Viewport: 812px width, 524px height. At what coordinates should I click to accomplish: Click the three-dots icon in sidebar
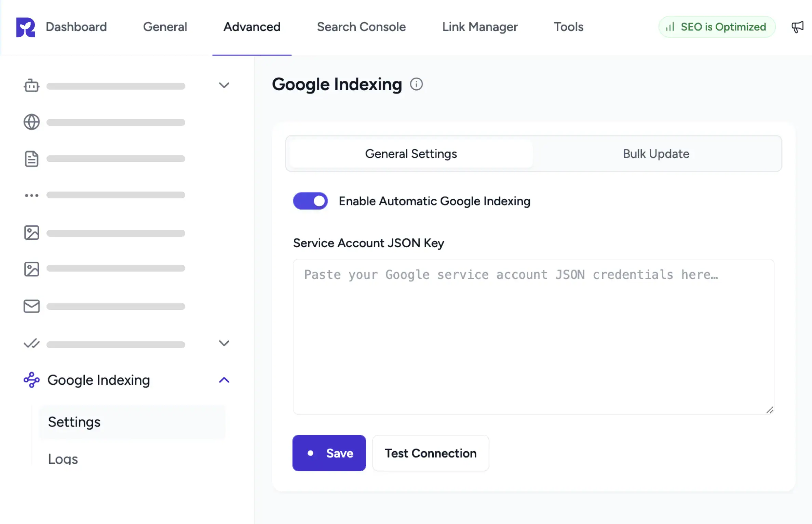pos(31,195)
